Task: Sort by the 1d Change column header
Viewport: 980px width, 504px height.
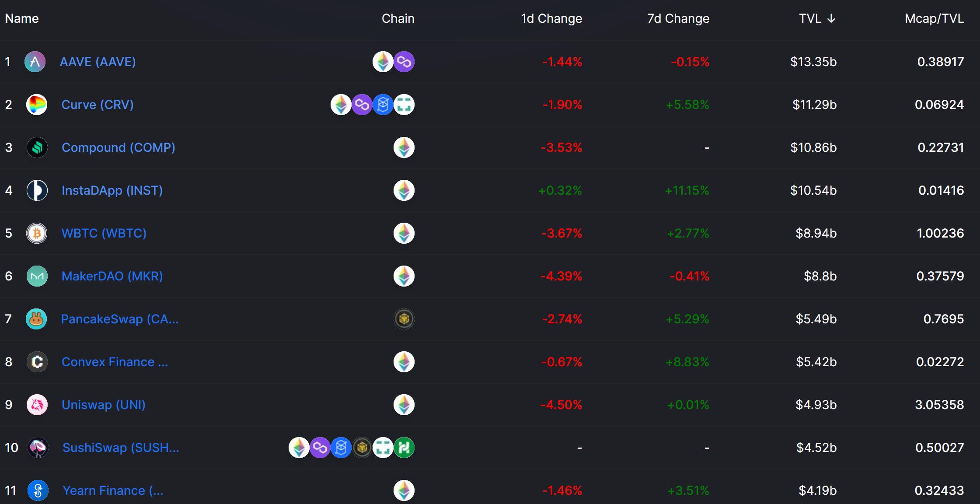Action: [x=551, y=18]
